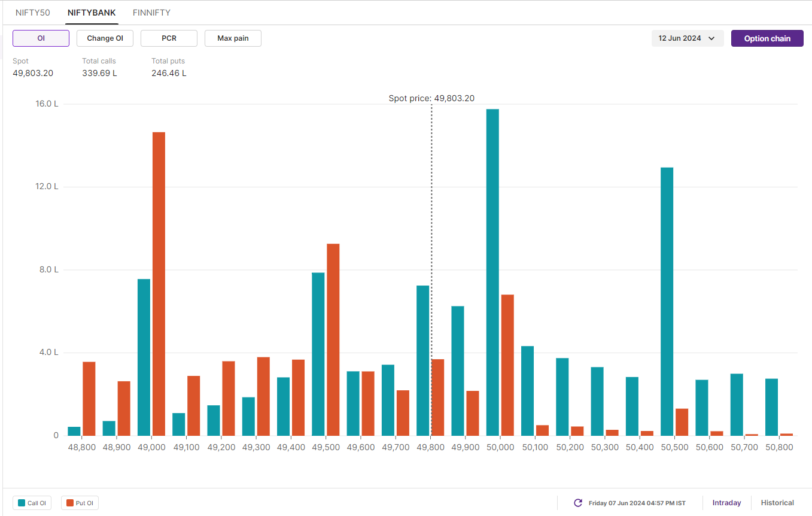Click the Option chain button

click(x=767, y=38)
